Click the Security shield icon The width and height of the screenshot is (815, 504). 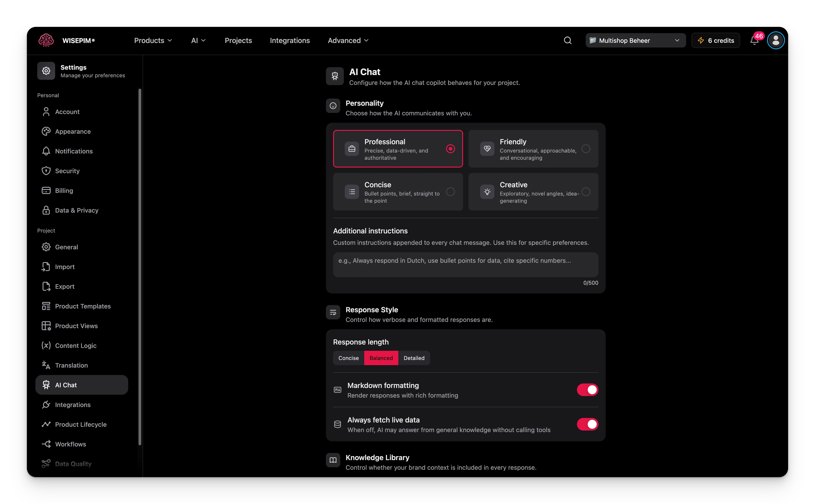pos(46,171)
